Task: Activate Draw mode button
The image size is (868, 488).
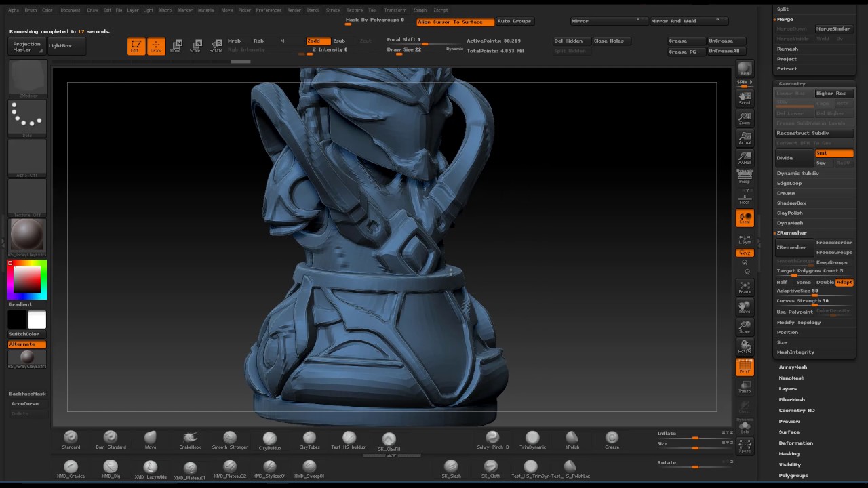Action: 156,46
